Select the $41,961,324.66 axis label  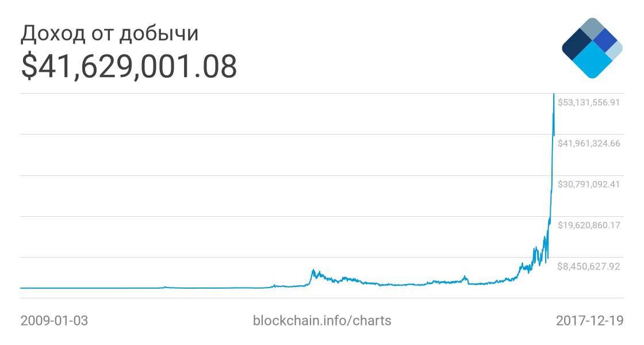point(588,143)
